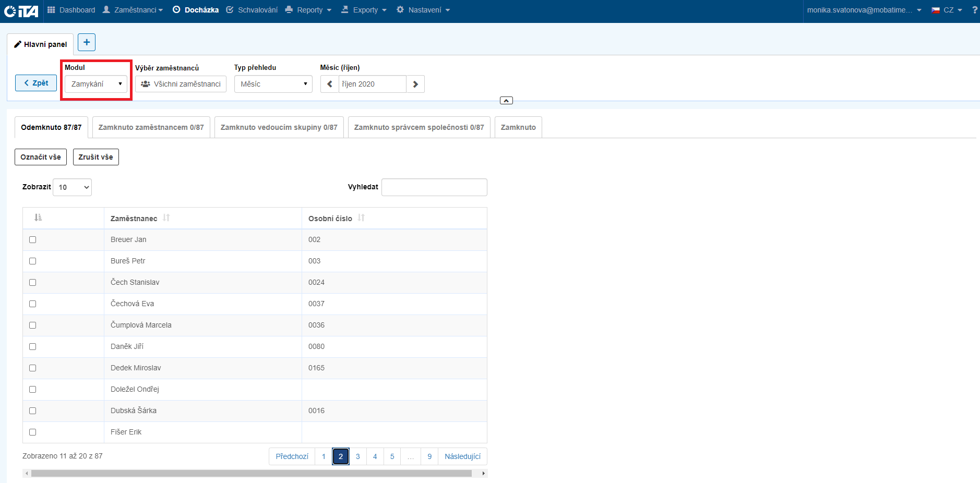Go back with the Zpět button
The image size is (980, 483).
36,83
